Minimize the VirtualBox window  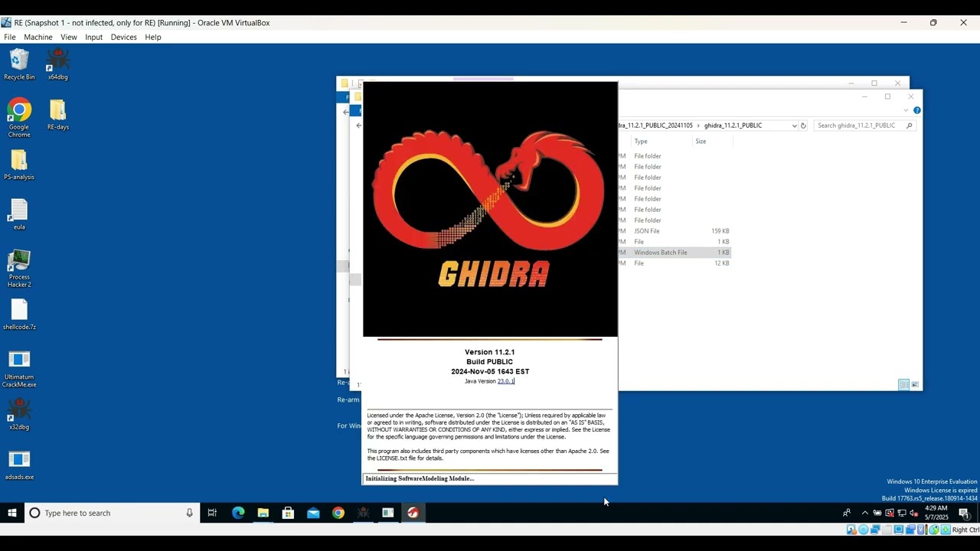(903, 23)
